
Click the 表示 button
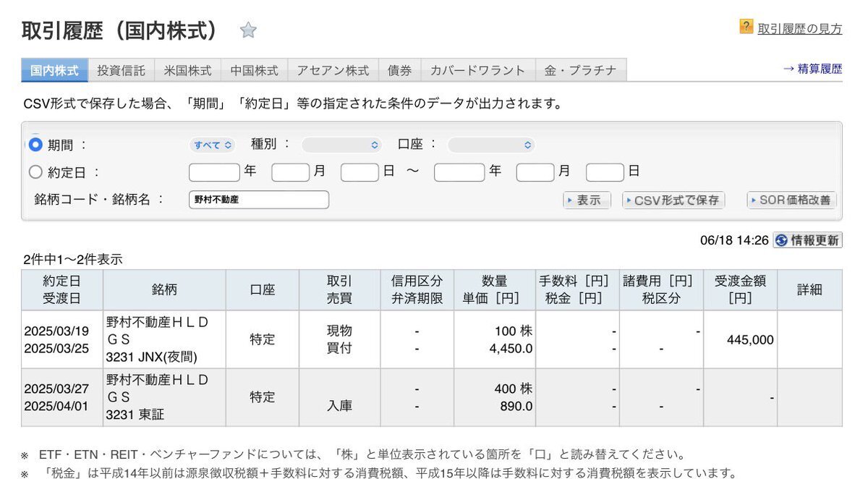[587, 200]
